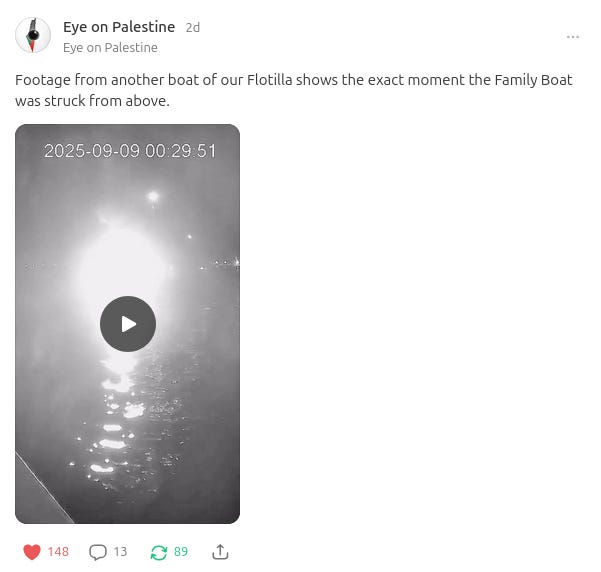
Task: Click the word Flotilla in post text
Action: click(x=269, y=80)
